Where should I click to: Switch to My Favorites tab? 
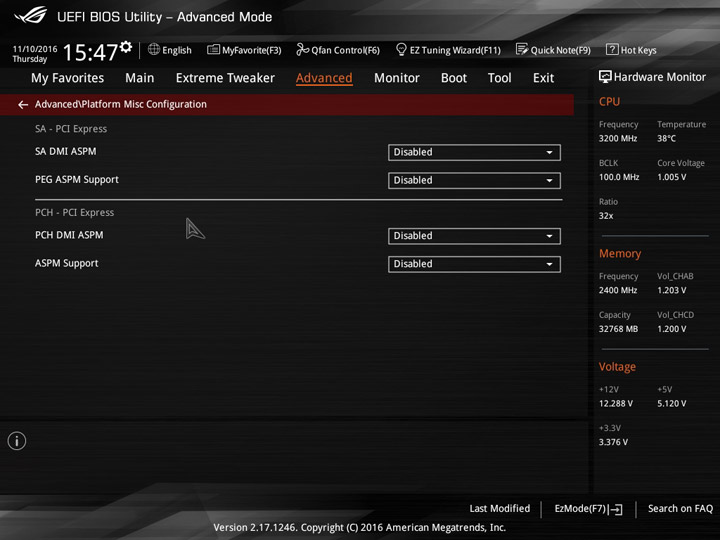pyautogui.click(x=68, y=78)
